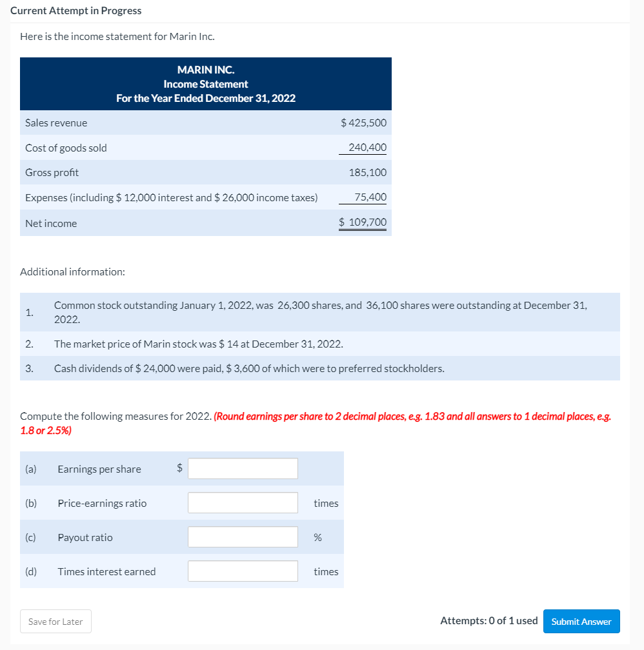Click the Submit Answer button
The width and height of the screenshot is (644, 650).
coord(581,621)
